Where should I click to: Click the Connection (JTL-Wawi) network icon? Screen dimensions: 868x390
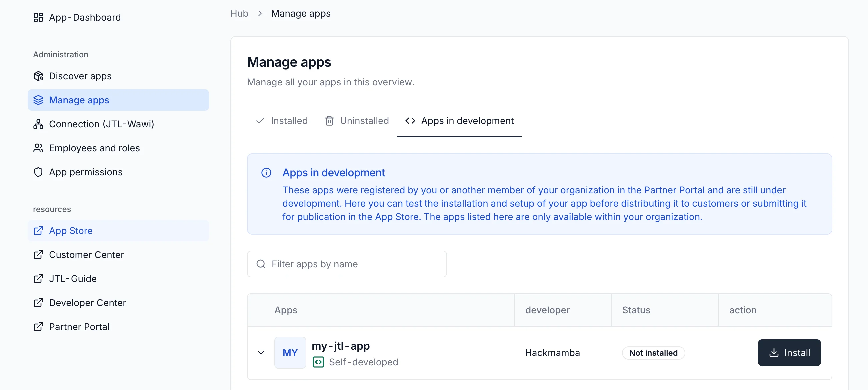pyautogui.click(x=38, y=124)
